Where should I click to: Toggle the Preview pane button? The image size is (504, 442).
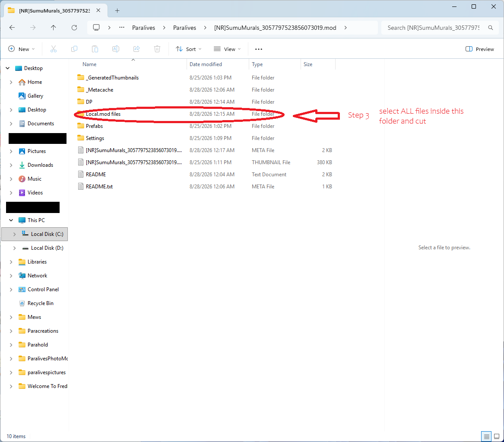click(x=479, y=49)
